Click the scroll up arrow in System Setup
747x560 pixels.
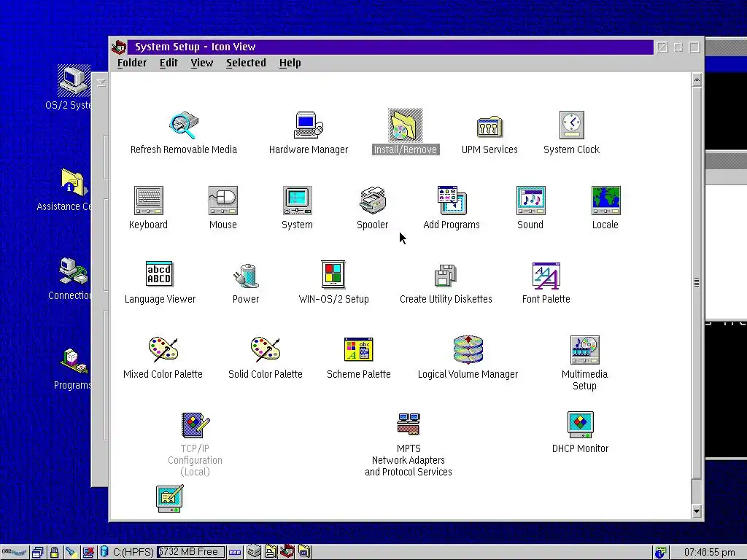pyautogui.click(x=697, y=80)
